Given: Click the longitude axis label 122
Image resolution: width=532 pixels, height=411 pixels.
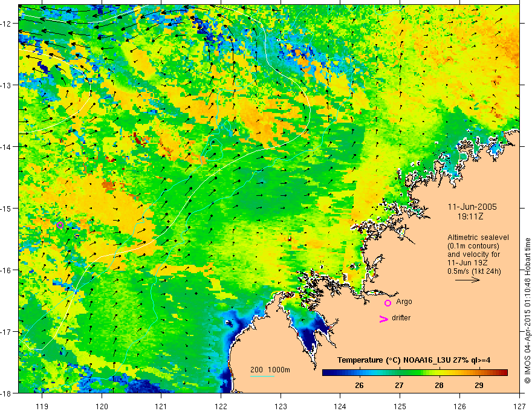Looking at the screenshot, I should click(x=221, y=406).
